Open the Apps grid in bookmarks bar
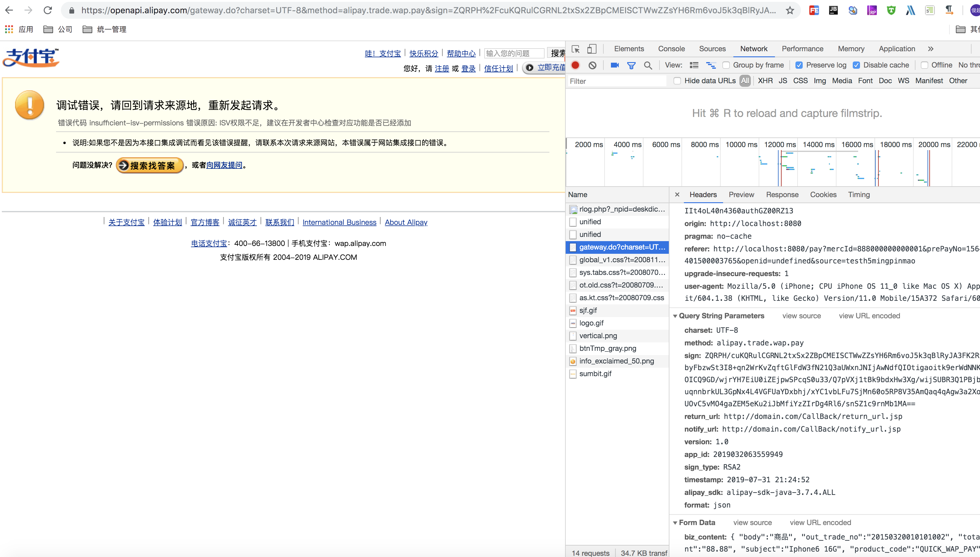This screenshot has width=980, height=557. (x=9, y=29)
